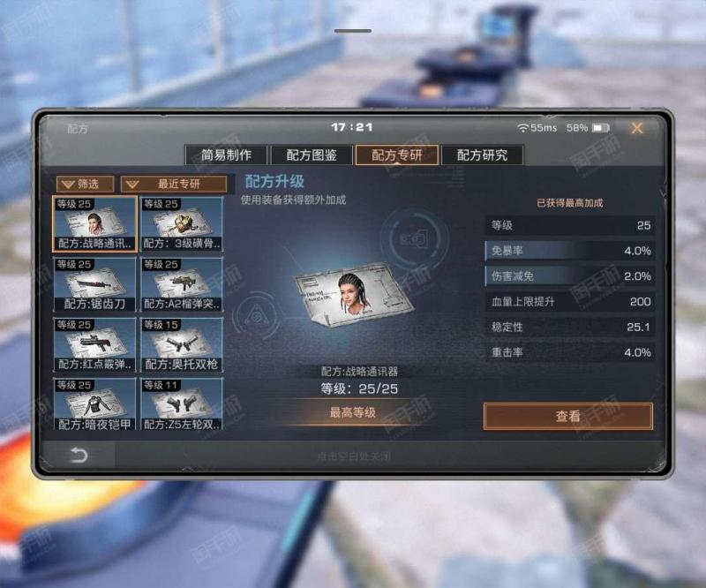
Task: Tap the back arrow icon
Action: point(79,455)
